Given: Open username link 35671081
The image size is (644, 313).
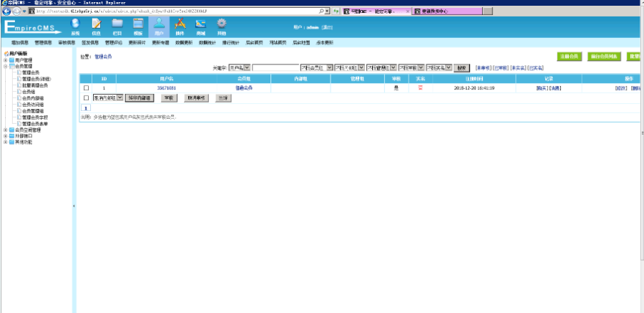Looking at the screenshot, I should (166, 88).
